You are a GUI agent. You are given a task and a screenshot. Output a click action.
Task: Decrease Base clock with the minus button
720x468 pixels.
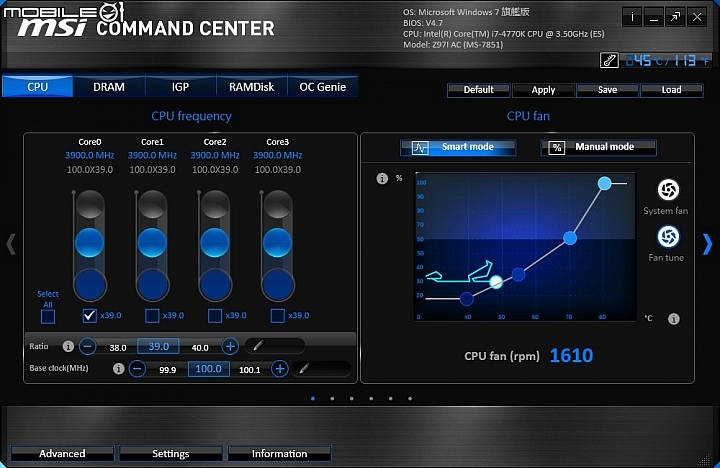click(137, 368)
